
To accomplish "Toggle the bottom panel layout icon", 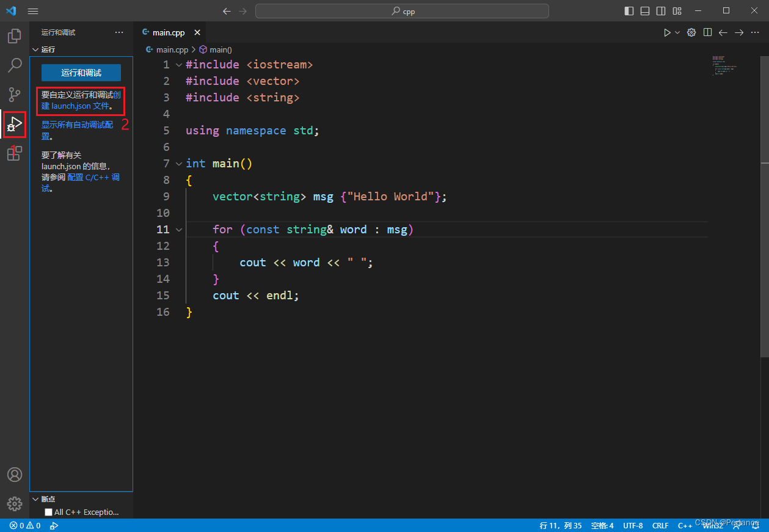I will point(645,11).
